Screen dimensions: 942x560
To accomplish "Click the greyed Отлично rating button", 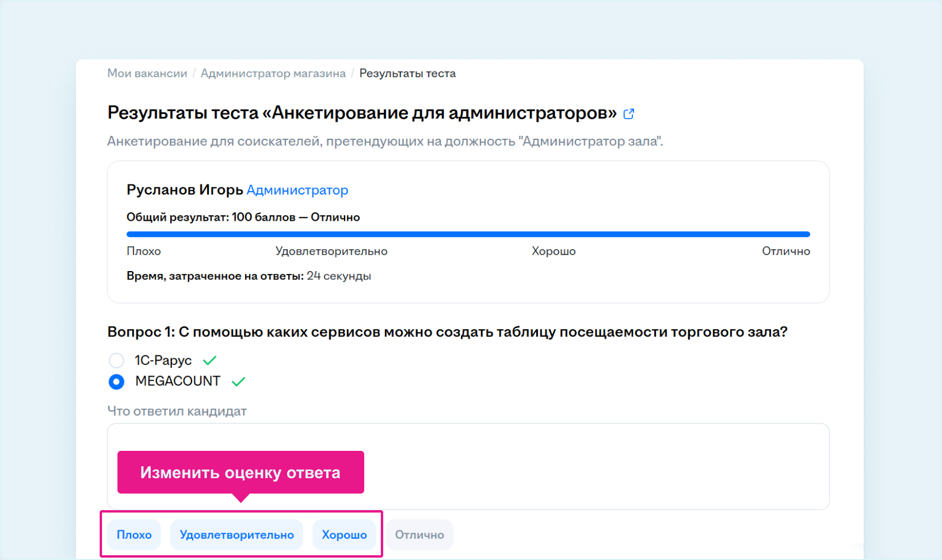I will pos(419,534).
